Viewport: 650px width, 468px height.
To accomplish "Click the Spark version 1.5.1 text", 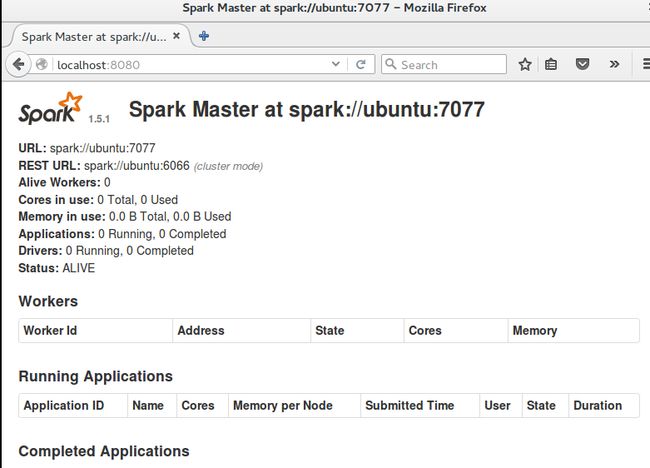I will point(99,119).
